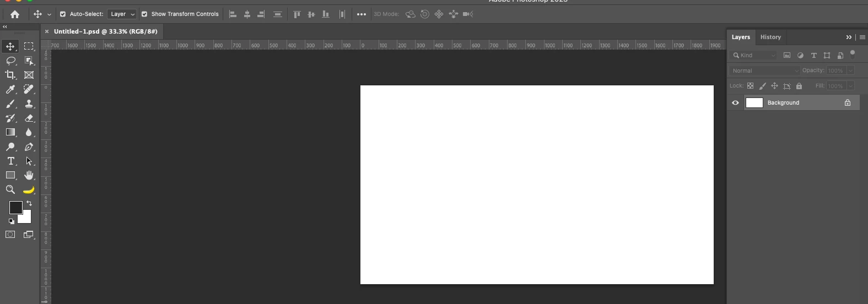Toggle the smart objects filter
Image resolution: width=868 pixels, height=304 pixels.
coord(840,55)
